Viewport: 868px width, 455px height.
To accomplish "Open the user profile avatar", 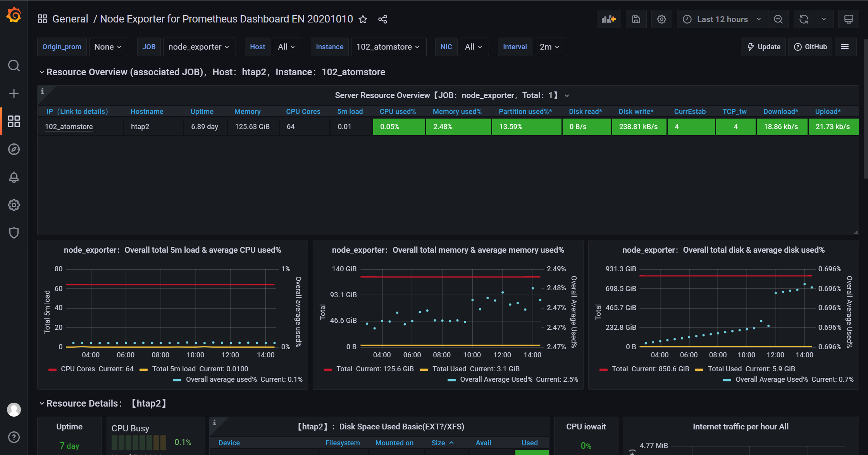I will click(14, 410).
